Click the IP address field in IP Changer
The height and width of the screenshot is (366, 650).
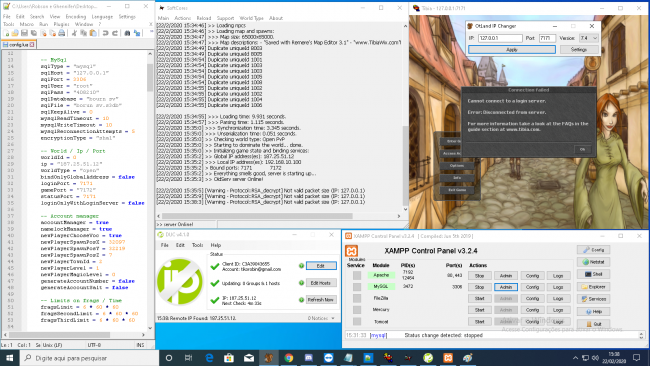[500, 38]
